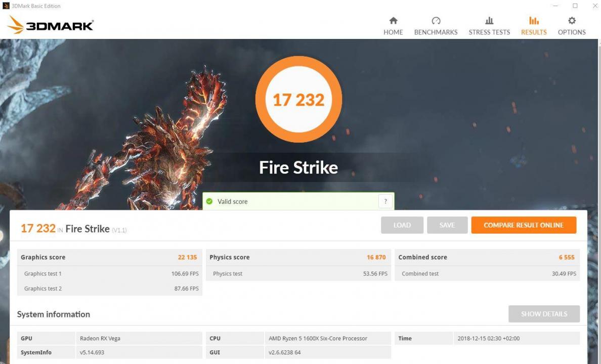Click the Load button
The height and width of the screenshot is (364, 601).
pos(402,225)
